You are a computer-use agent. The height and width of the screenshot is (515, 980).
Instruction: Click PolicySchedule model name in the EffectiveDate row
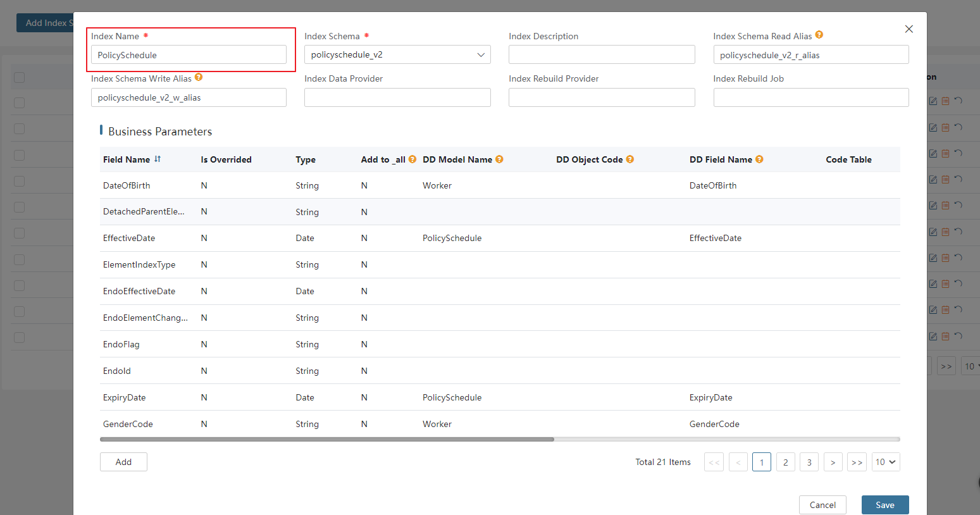click(x=452, y=238)
